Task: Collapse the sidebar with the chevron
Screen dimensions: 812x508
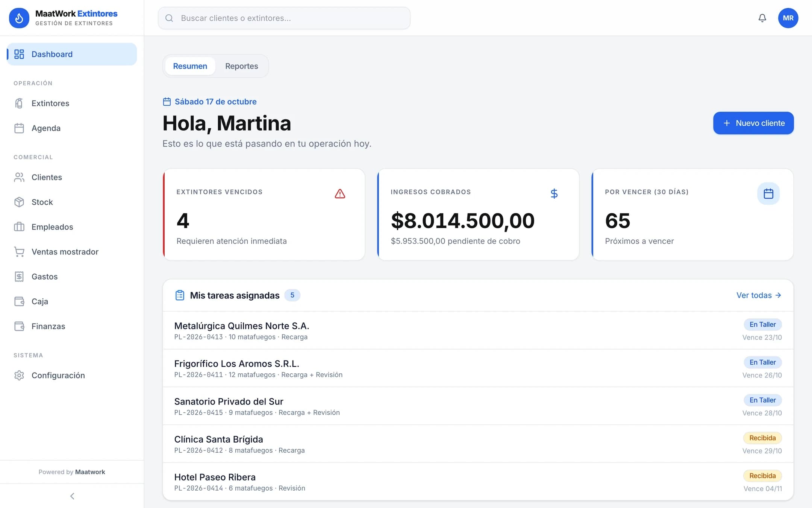Action: coord(72,496)
